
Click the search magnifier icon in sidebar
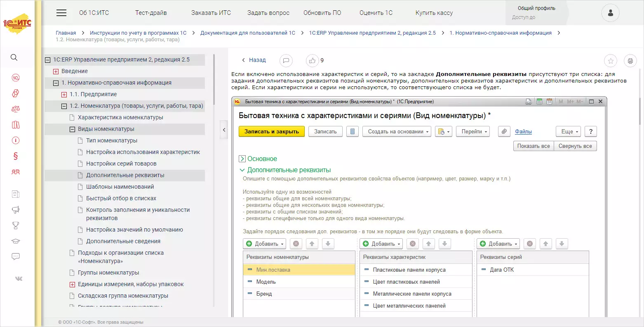14,57
